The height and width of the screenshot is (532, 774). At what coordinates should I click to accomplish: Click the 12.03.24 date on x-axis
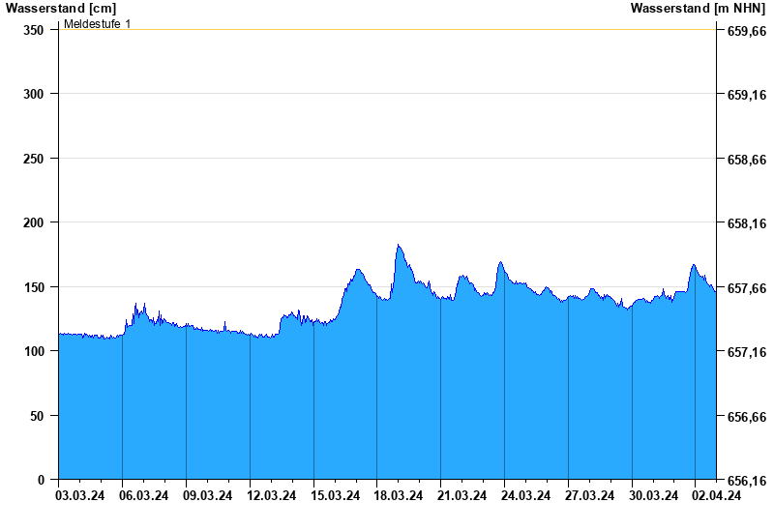pyautogui.click(x=271, y=496)
